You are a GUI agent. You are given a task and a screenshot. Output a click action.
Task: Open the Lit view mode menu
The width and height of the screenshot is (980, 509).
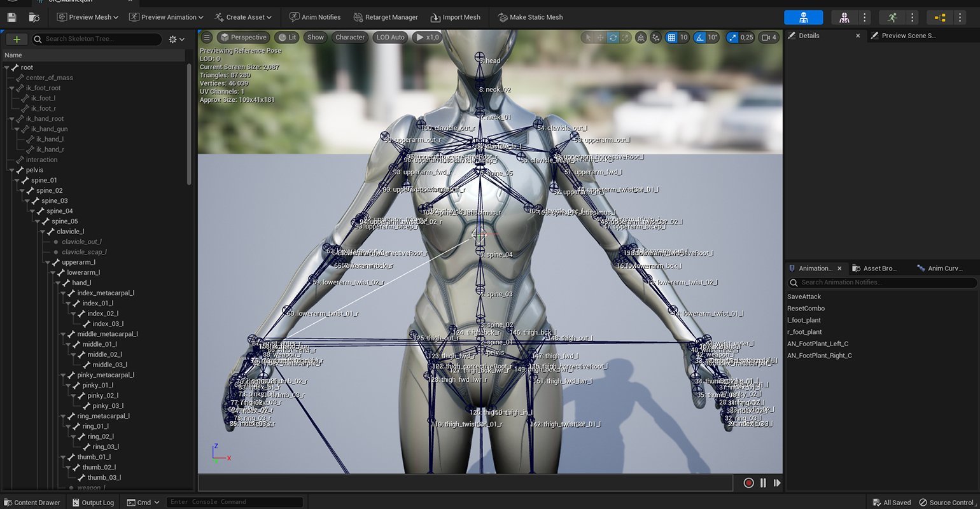pyautogui.click(x=287, y=38)
